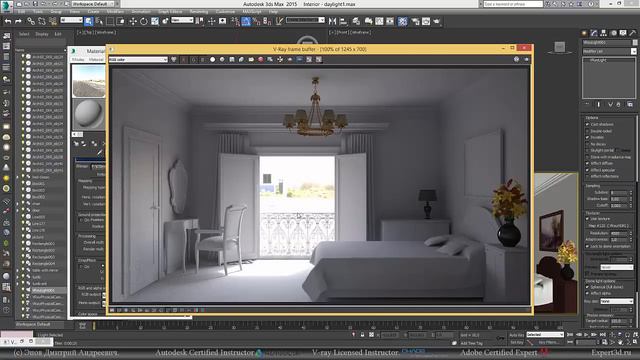Open Display tab in scene explorer
640x360 pixels.
42,34
